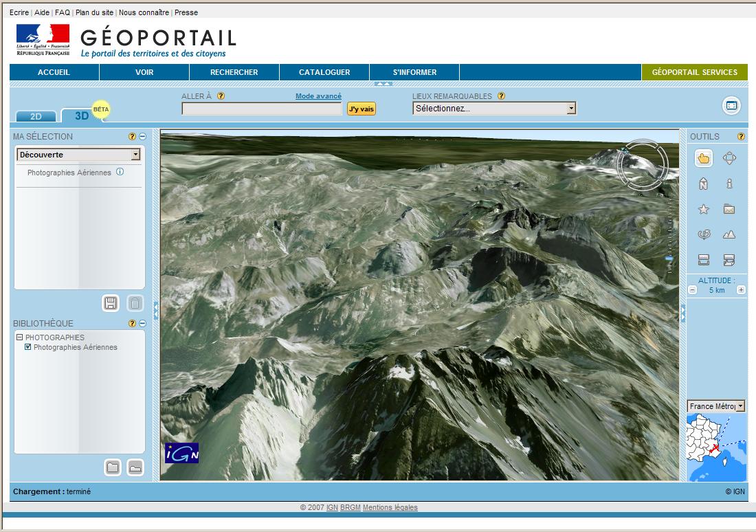Click the IGN footer link
The image size is (756, 532).
(332, 507)
